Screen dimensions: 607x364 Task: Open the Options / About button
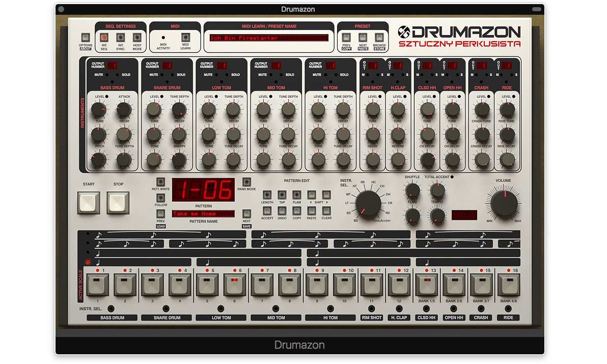coord(85,38)
